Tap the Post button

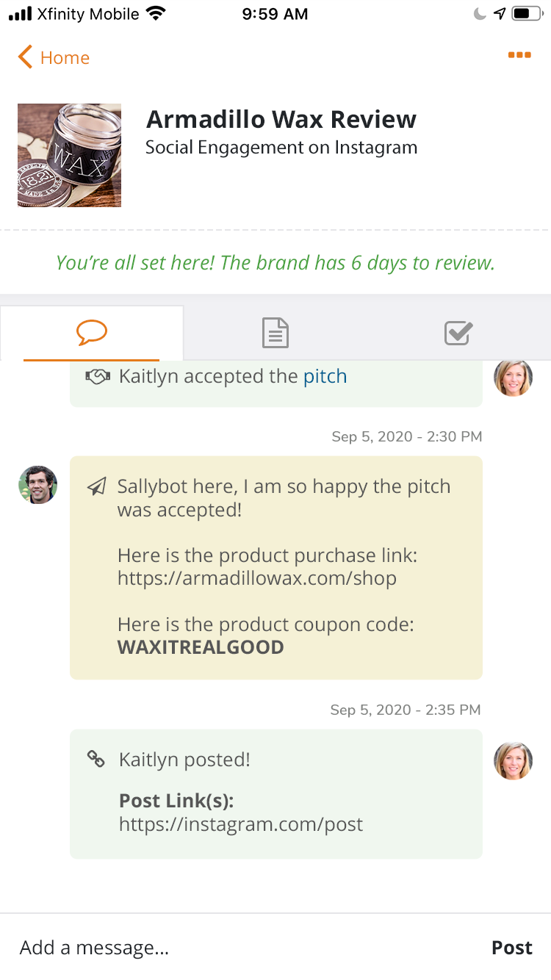pyautogui.click(x=512, y=948)
